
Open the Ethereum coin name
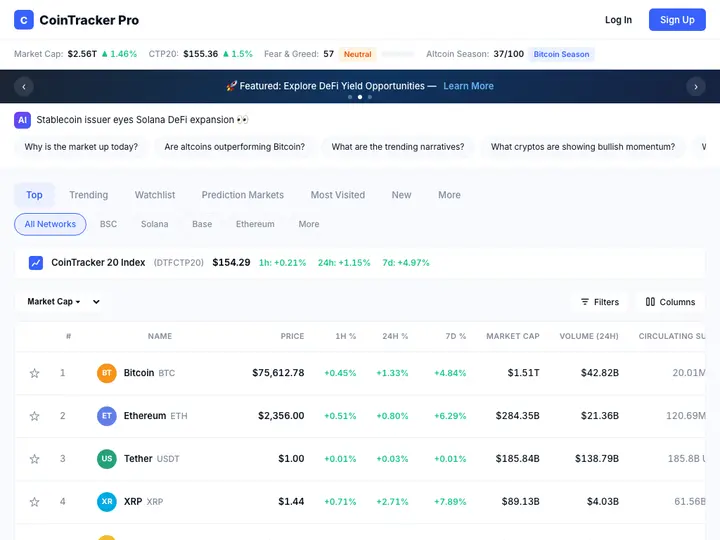click(145, 416)
